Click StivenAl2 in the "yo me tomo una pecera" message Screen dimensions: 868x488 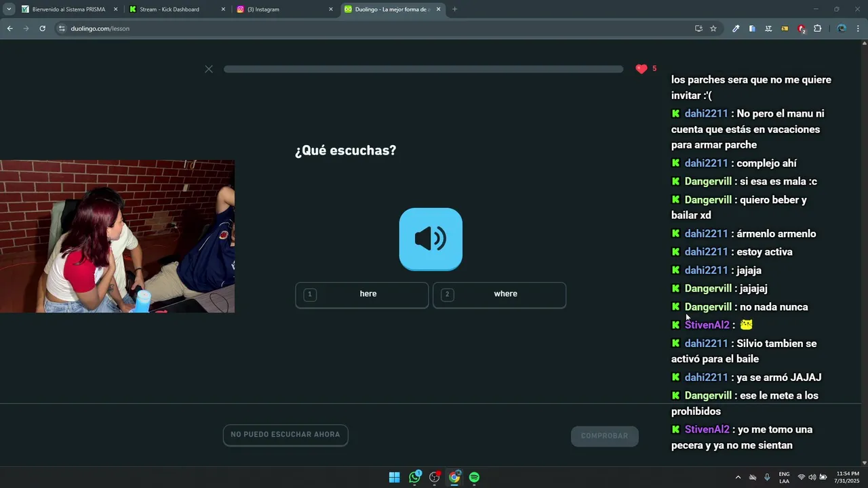[x=707, y=430]
